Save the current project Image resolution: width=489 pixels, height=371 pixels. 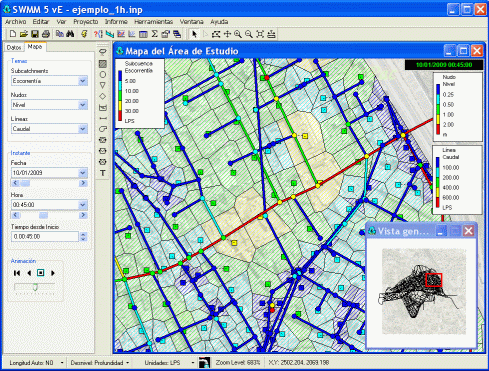(35, 34)
